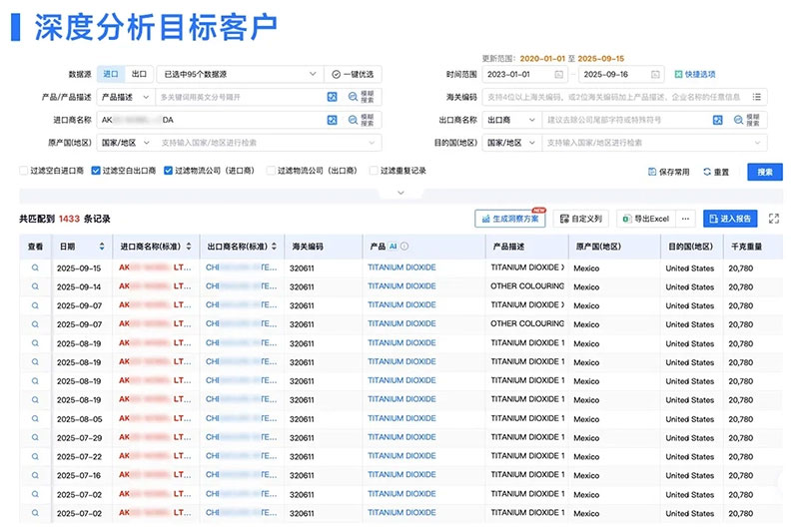Click the translate icon in product field

coord(333,97)
